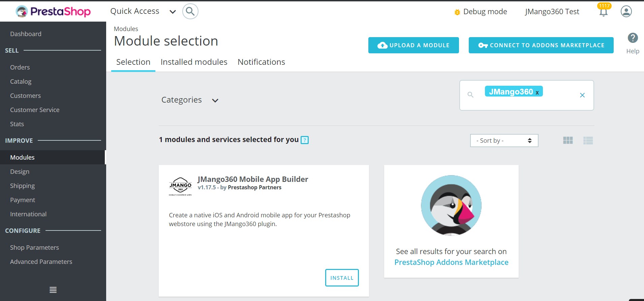The image size is (644, 301).
Task: Click the PrestaShop logo
Action: click(53, 11)
